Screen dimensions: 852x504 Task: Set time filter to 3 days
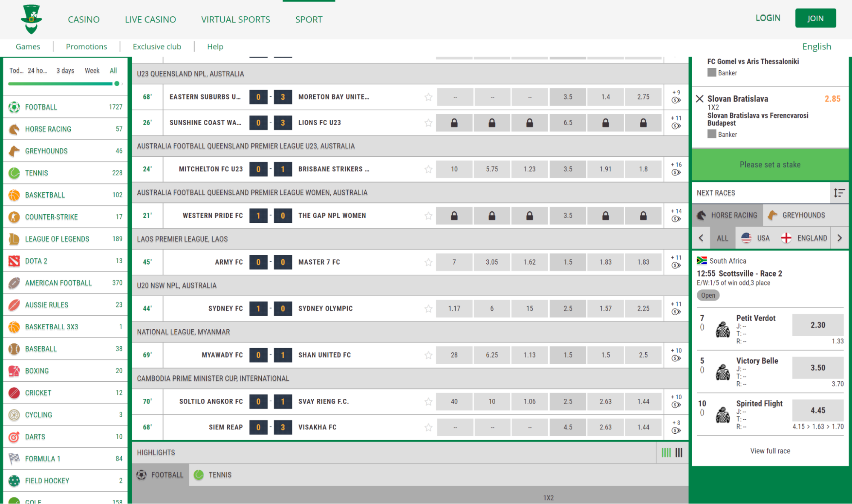65,70
